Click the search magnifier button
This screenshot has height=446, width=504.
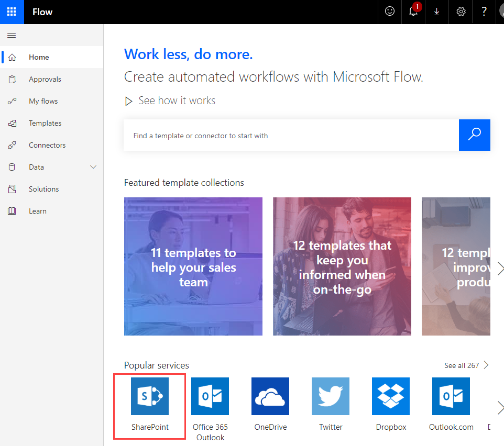point(475,135)
